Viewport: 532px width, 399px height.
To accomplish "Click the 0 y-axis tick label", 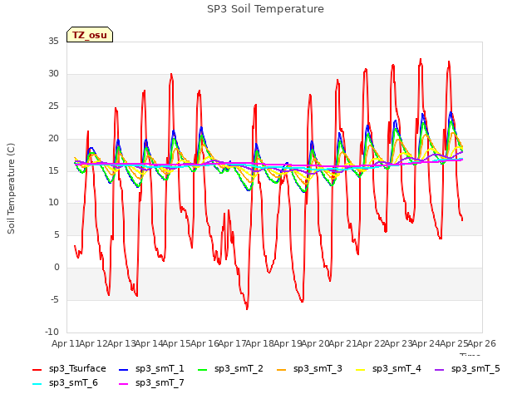I will (x=57, y=268).
